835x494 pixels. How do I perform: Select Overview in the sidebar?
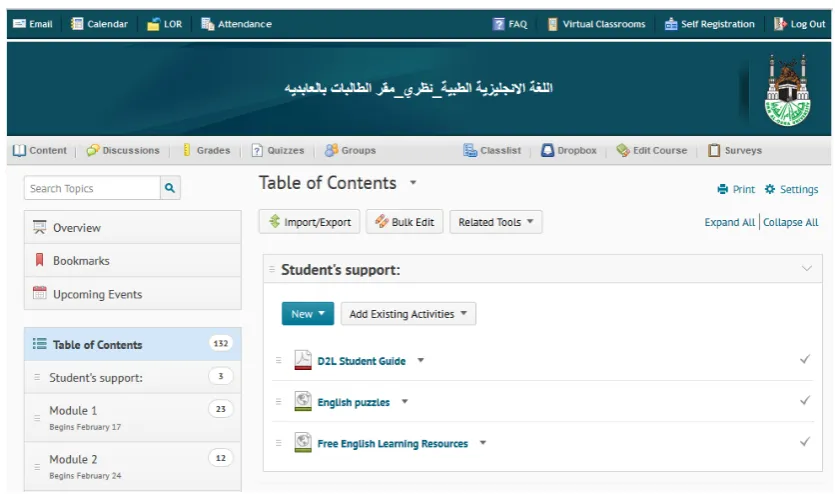coord(133,228)
